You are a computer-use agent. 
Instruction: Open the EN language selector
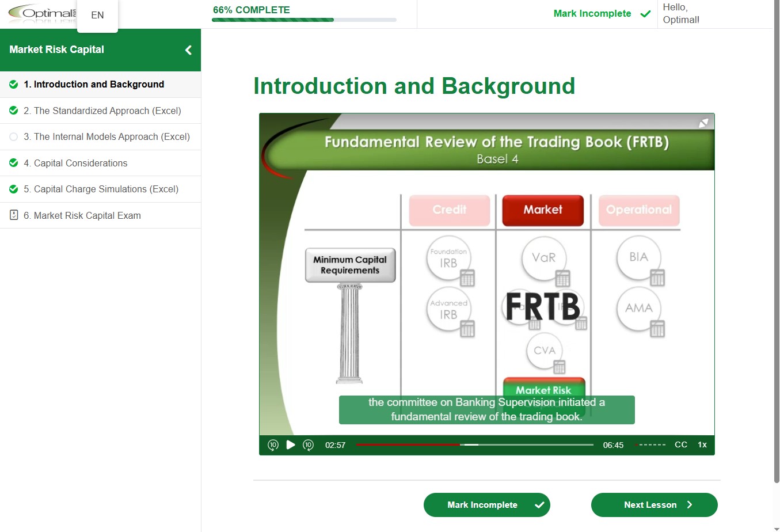pos(97,15)
